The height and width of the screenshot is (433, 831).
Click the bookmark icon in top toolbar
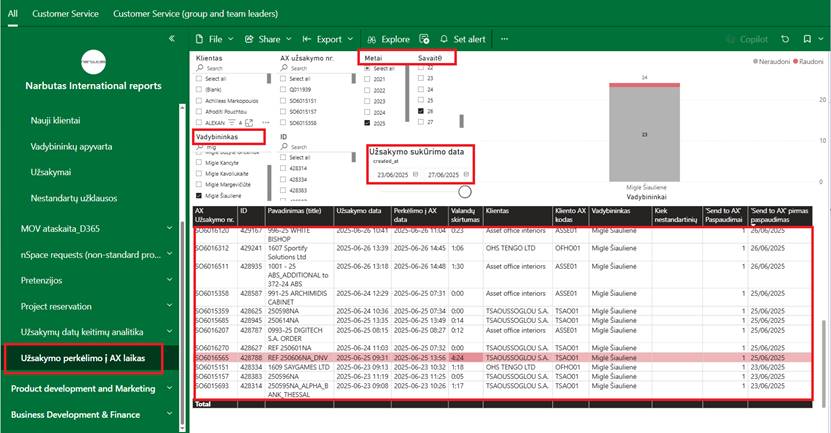806,39
